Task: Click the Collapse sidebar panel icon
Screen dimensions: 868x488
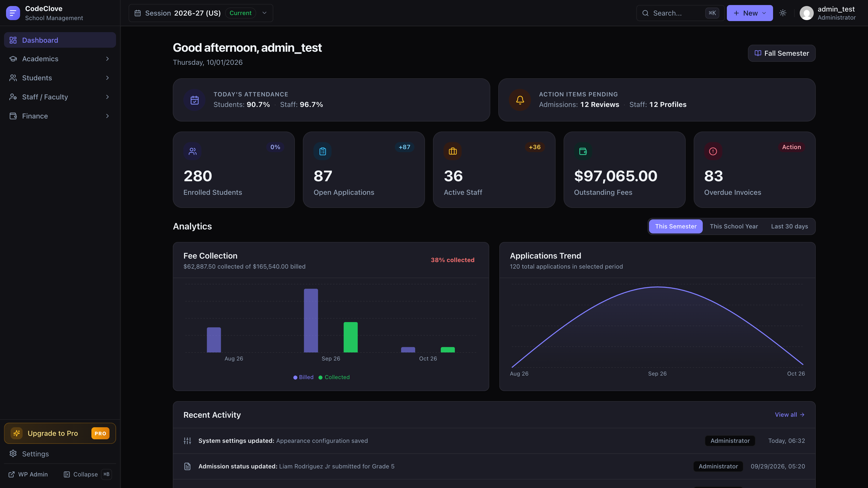Action: click(67, 474)
